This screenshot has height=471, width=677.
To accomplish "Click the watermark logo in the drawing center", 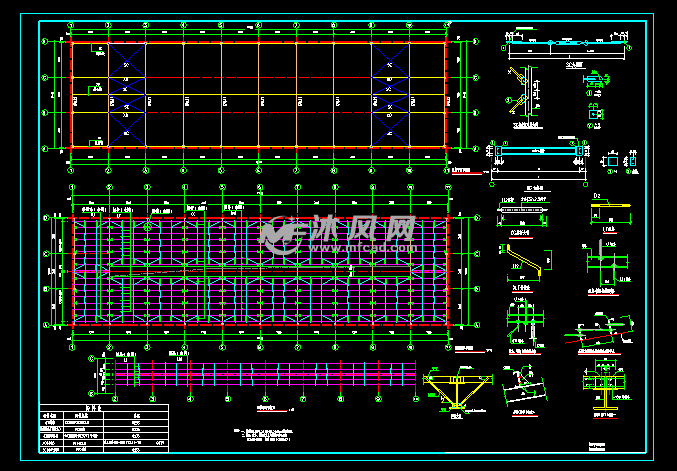I will point(282,233).
